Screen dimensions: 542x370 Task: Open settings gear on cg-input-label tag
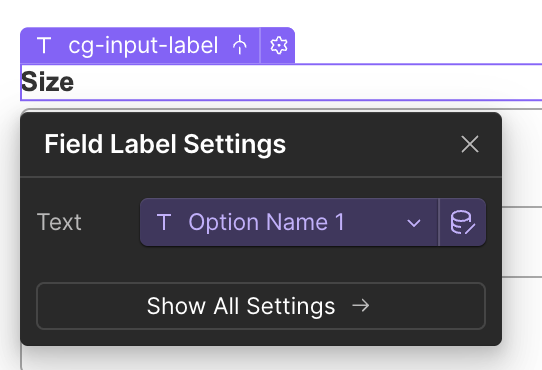[x=278, y=46]
